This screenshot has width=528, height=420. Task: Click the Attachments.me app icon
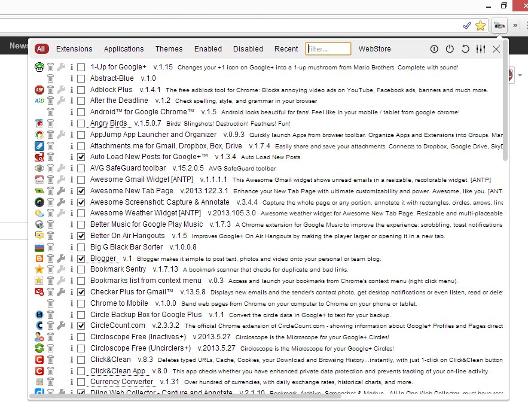[x=39, y=146]
